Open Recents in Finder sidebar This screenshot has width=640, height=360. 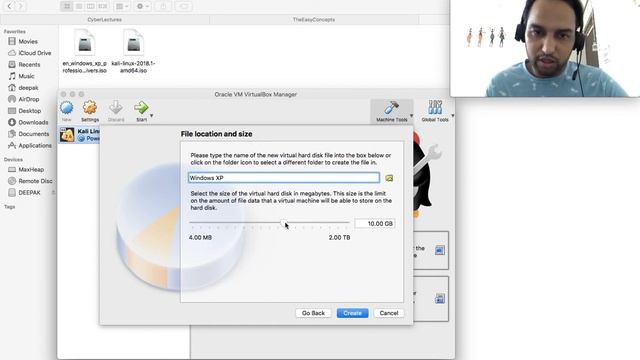click(29, 64)
